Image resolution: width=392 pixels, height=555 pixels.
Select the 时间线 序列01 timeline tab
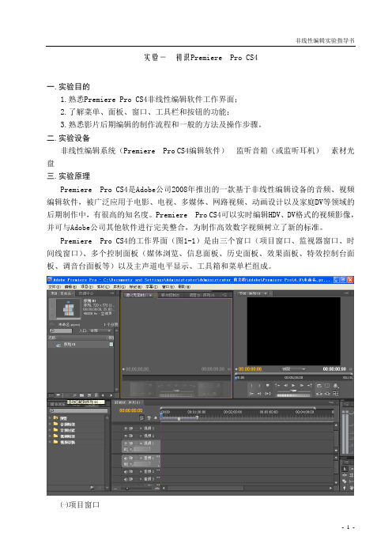pyautogui.click(x=128, y=402)
